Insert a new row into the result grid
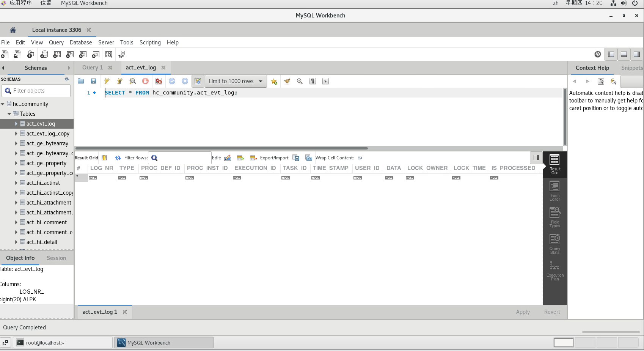This screenshot has height=351, width=644. [240, 157]
